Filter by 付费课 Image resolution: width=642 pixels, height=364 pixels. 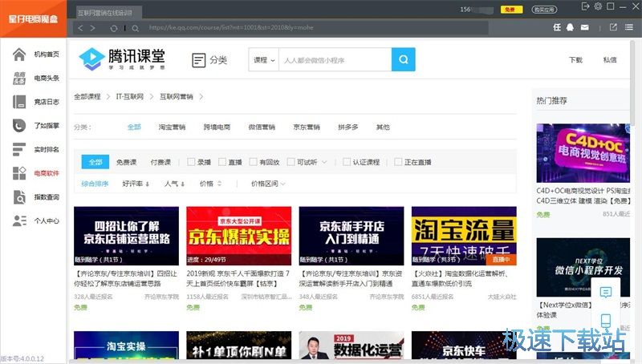(160, 163)
